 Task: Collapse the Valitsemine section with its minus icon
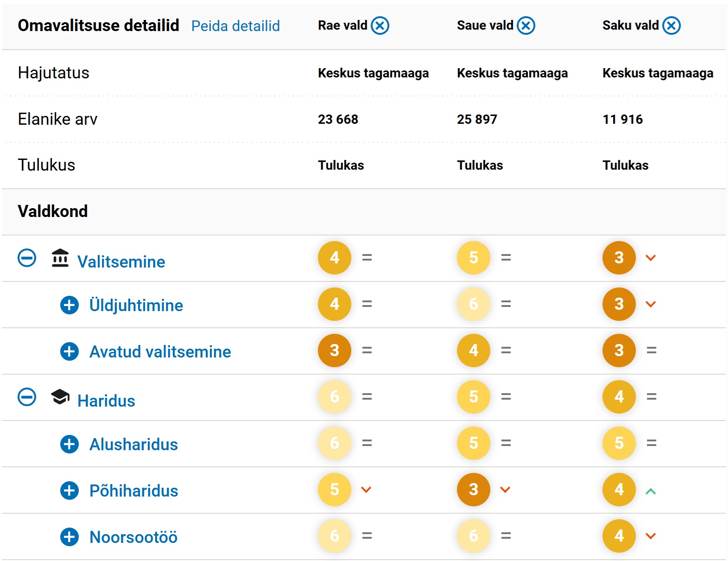[27, 258]
